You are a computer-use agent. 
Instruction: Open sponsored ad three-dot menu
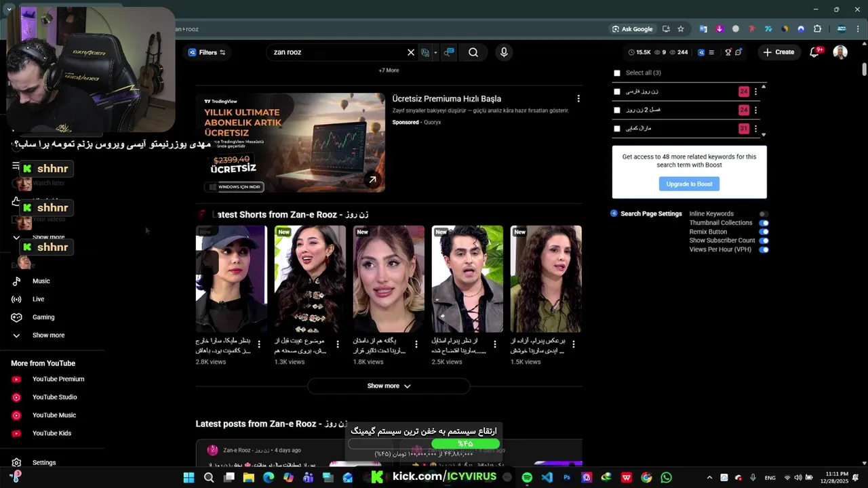pos(578,99)
